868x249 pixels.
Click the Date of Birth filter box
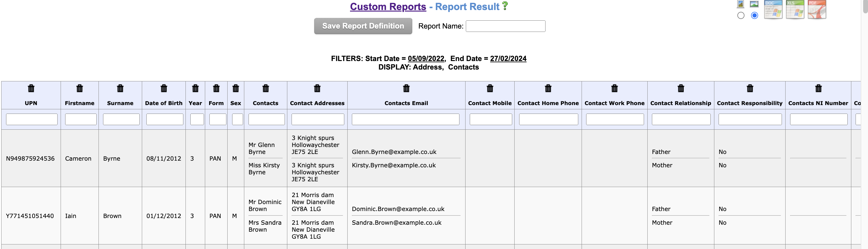tap(165, 119)
